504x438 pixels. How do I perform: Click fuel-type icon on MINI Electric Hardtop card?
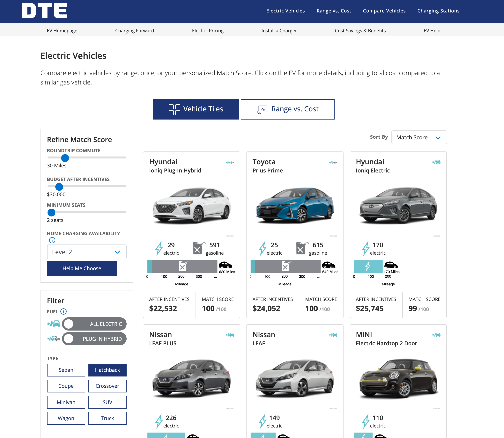(x=436, y=335)
